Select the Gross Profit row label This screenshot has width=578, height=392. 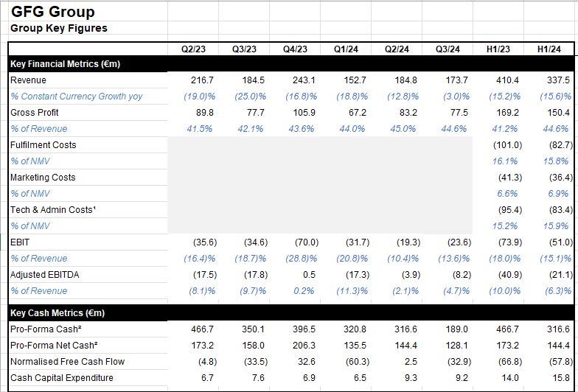35,113
